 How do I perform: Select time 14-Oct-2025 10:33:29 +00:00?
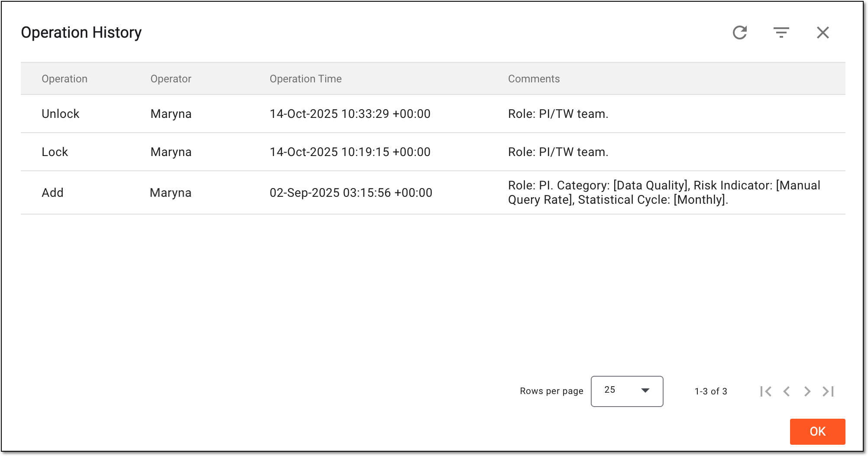(350, 114)
